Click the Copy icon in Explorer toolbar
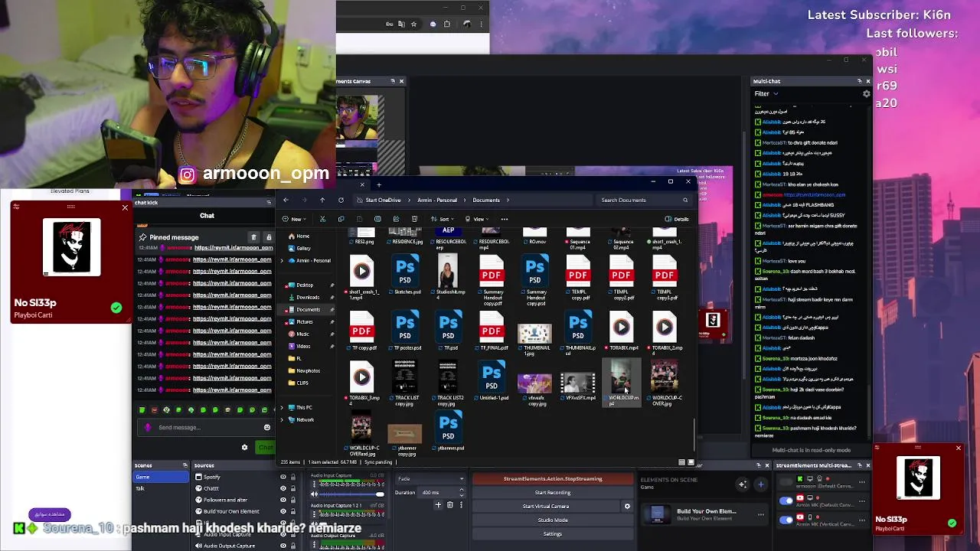The width and height of the screenshot is (980, 551). pos(341,219)
